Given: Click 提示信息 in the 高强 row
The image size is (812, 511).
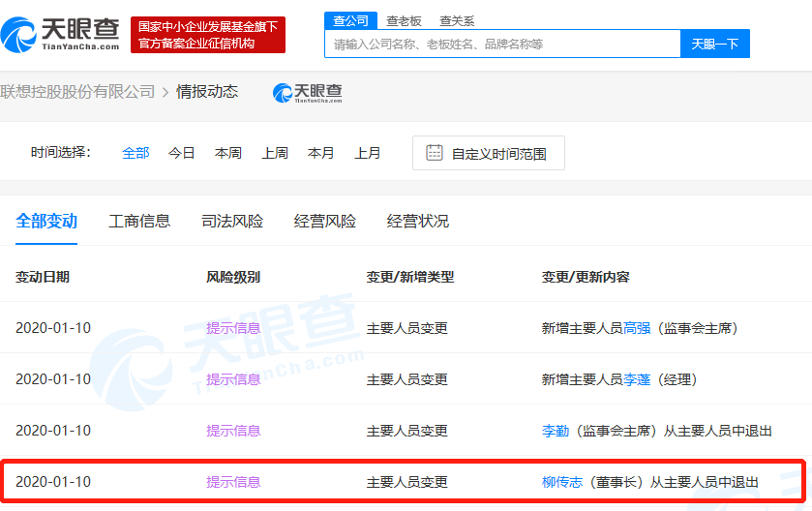Looking at the screenshot, I should point(233,328).
